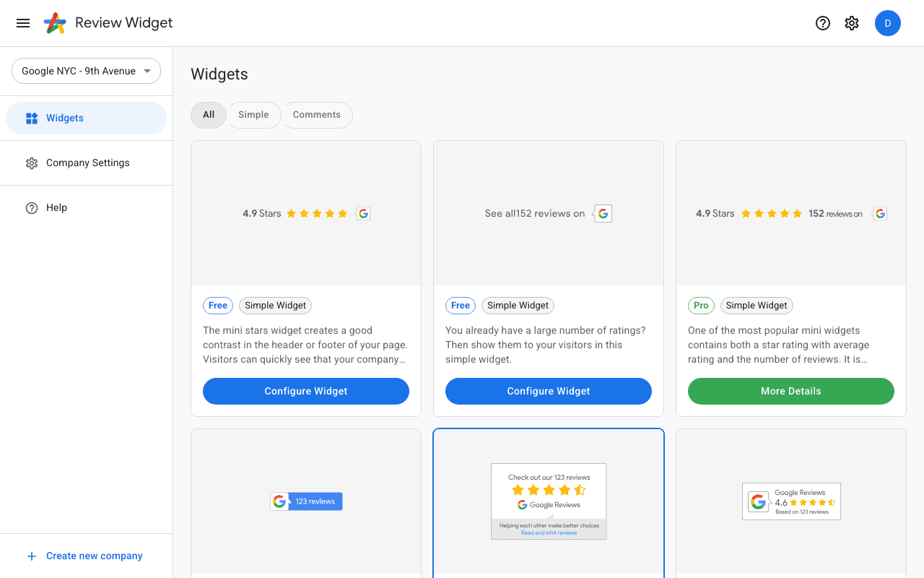Viewport: 924px width, 578px height.
Task: Expand the Google NYC - 9th Avenue company selector
Action: (x=86, y=71)
